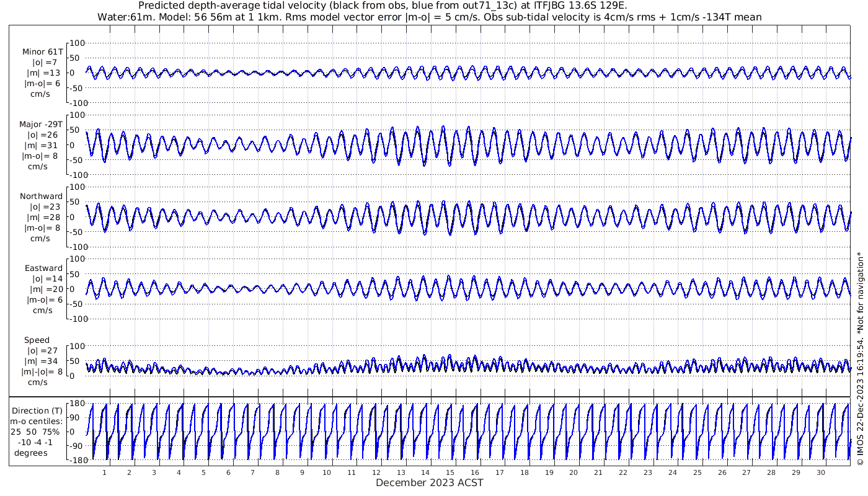The height and width of the screenshot is (496, 868).
Task: Click day 11 on the date axis
Action: [352, 472]
